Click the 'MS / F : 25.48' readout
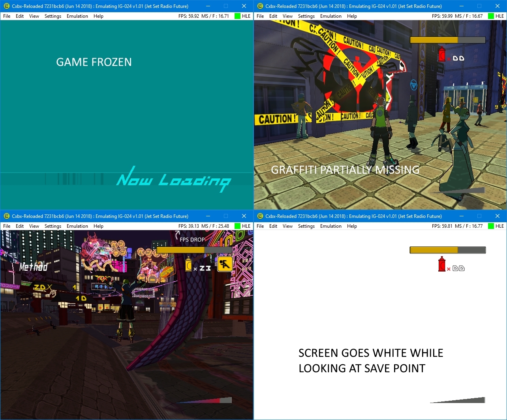This screenshot has height=420, width=507. (215, 226)
